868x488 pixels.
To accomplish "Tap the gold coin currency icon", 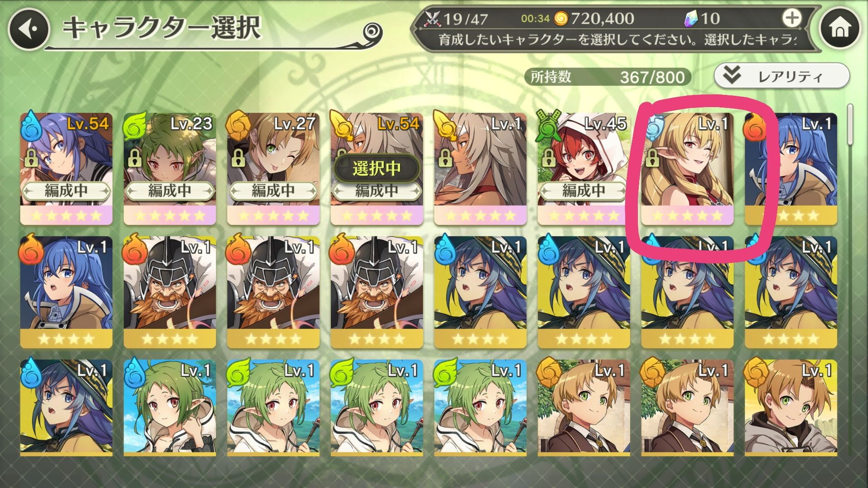I will pyautogui.click(x=560, y=19).
